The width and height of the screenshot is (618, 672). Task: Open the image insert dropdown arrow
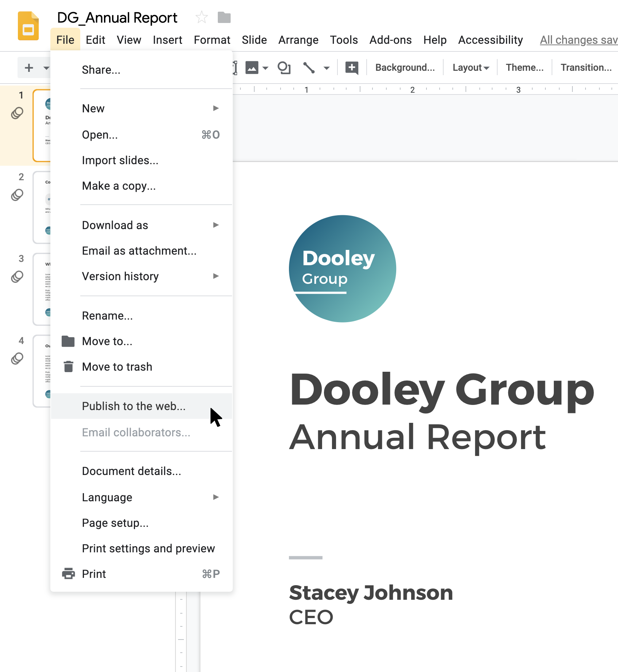click(x=265, y=67)
